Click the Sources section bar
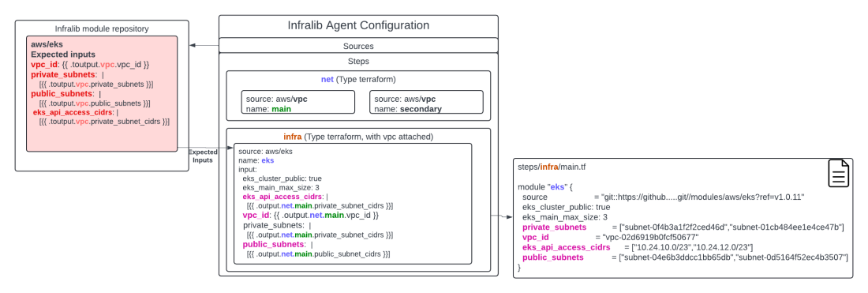 359,46
